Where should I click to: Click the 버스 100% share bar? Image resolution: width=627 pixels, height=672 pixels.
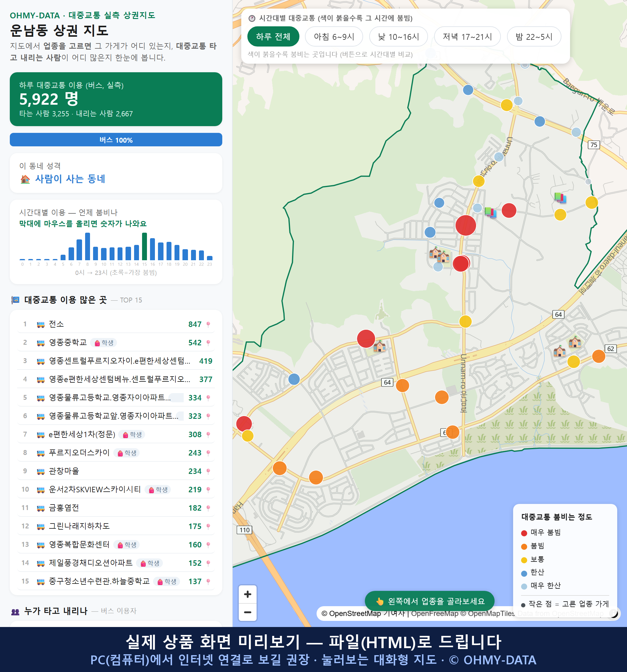point(116,140)
